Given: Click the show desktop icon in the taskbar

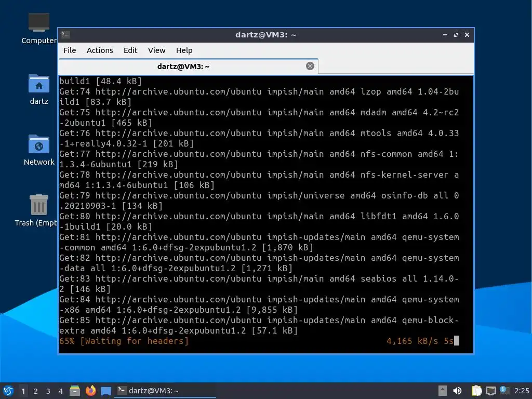Looking at the screenshot, I should pos(106,391).
